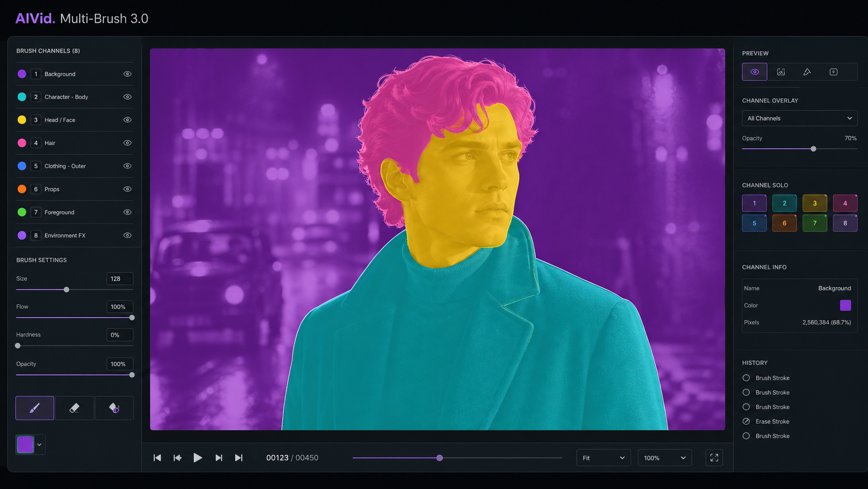Solo channel 8
The image size is (868, 489).
(x=845, y=223)
